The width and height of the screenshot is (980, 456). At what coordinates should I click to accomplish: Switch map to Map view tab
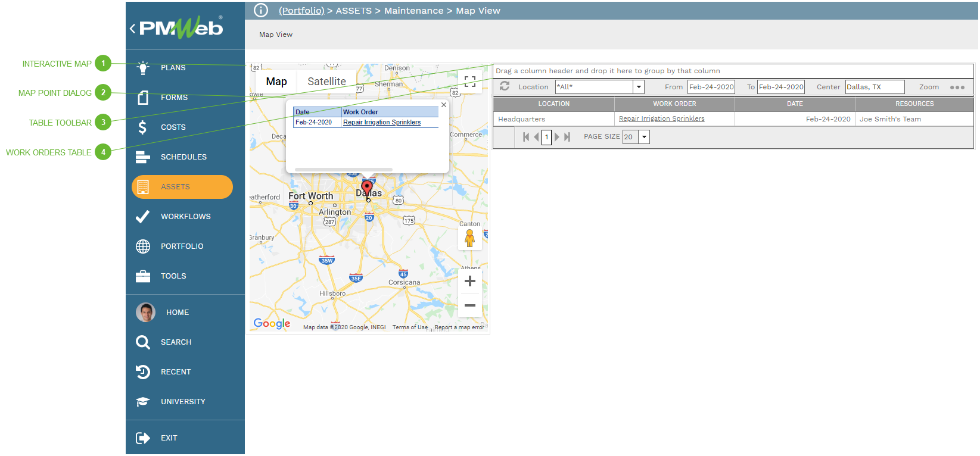click(x=276, y=82)
